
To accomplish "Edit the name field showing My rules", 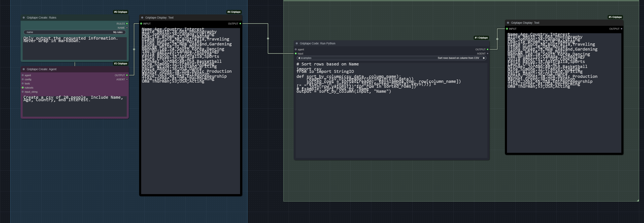I will 75,32.
